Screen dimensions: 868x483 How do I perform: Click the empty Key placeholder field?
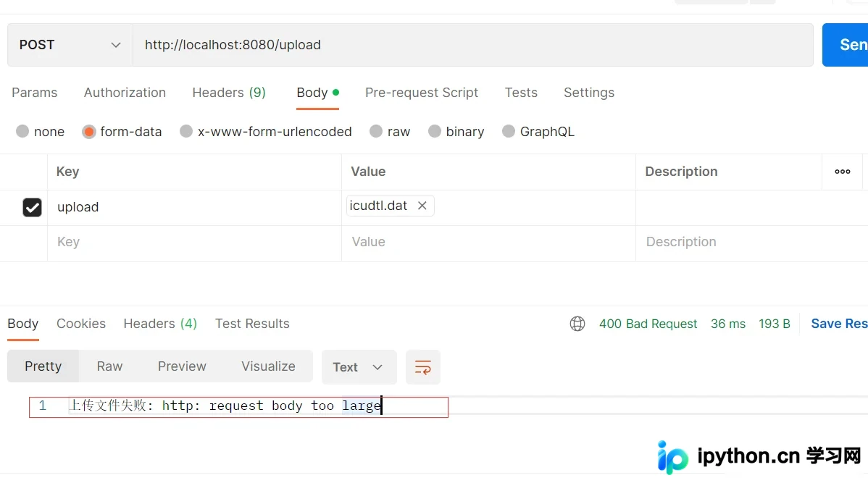[194, 243]
